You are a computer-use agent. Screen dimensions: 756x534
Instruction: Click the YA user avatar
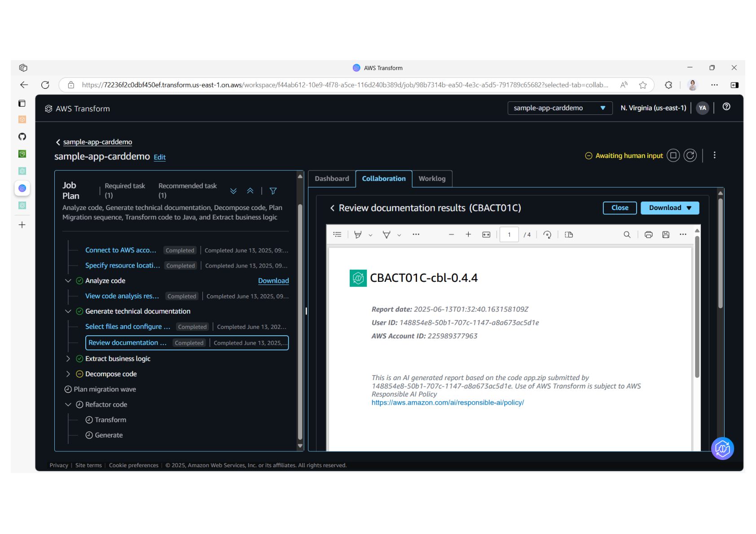[703, 108]
